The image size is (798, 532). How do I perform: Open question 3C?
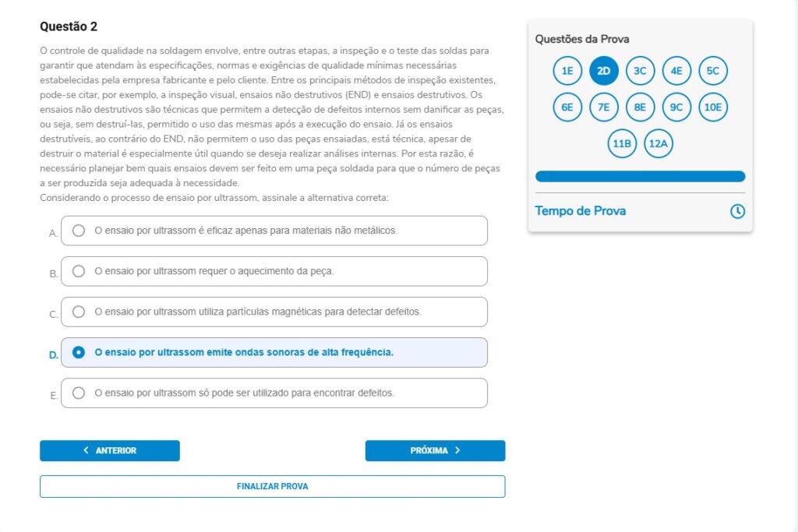640,70
